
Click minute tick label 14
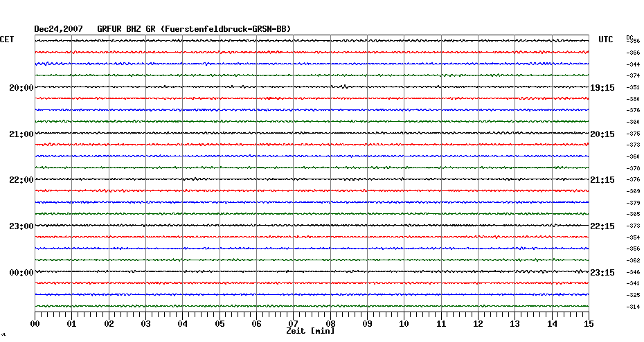pos(552,323)
